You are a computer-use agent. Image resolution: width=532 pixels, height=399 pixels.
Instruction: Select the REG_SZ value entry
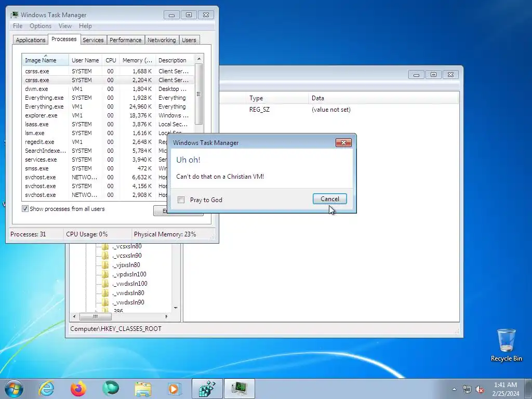coord(259,110)
